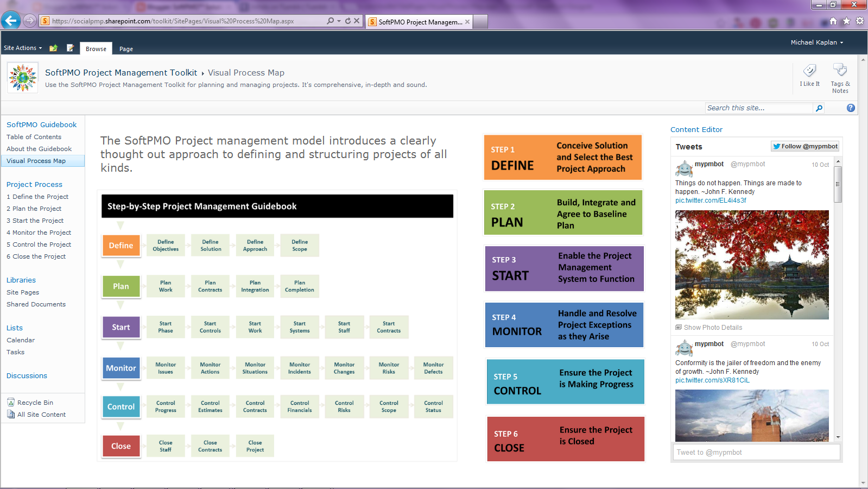This screenshot has height=489, width=868.
Task: Click the Search this site field
Action: [x=759, y=108]
